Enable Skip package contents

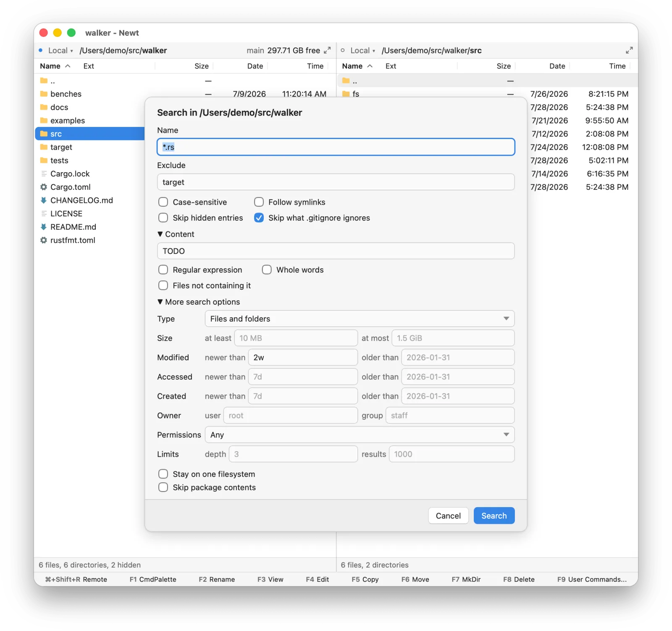(163, 487)
